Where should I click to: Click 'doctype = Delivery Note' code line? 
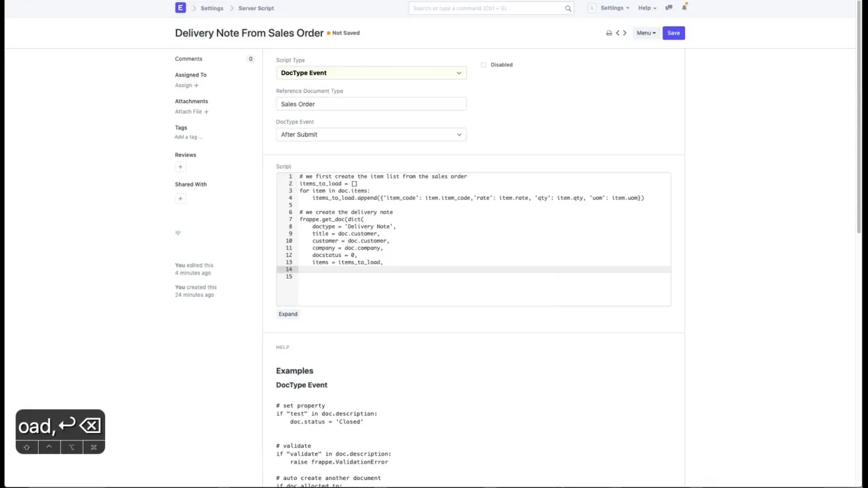[x=354, y=226]
